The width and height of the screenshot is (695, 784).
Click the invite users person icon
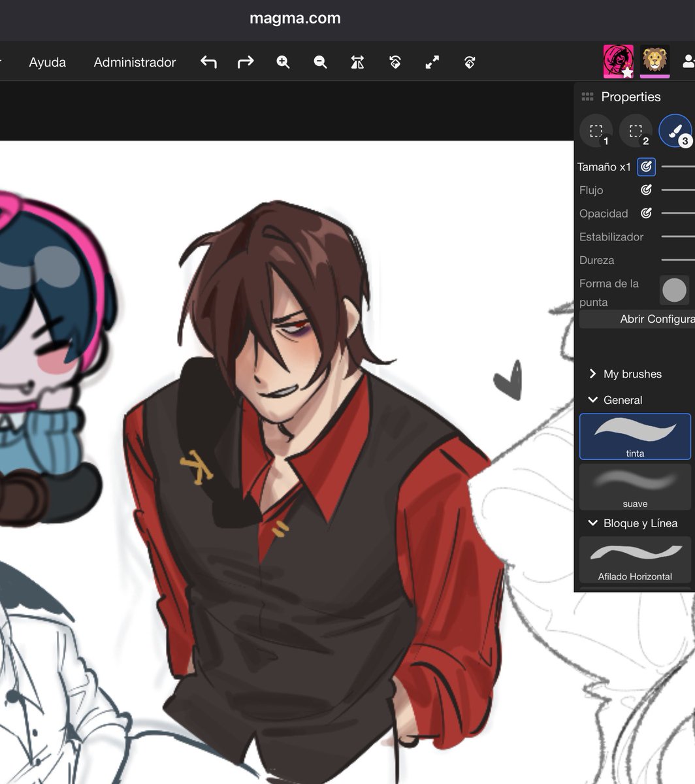[688, 61]
